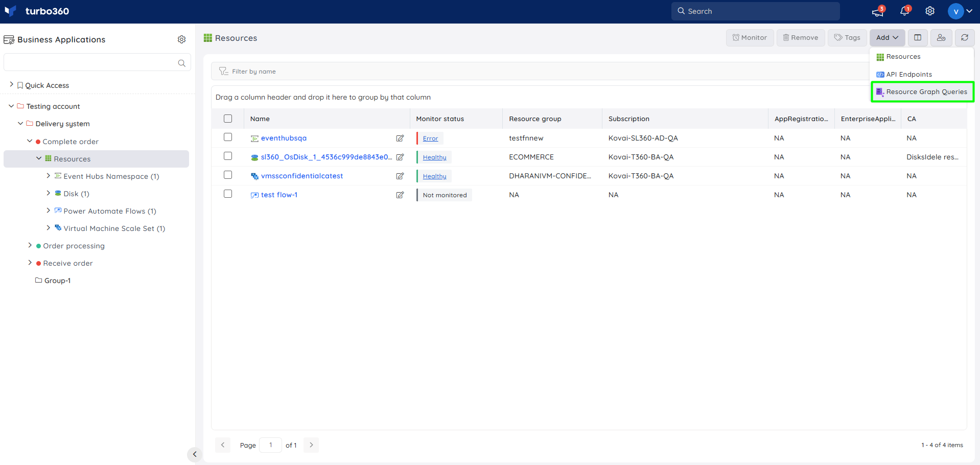The image size is (980, 465).
Task: Sort by the Subscription column header
Action: tap(629, 119)
